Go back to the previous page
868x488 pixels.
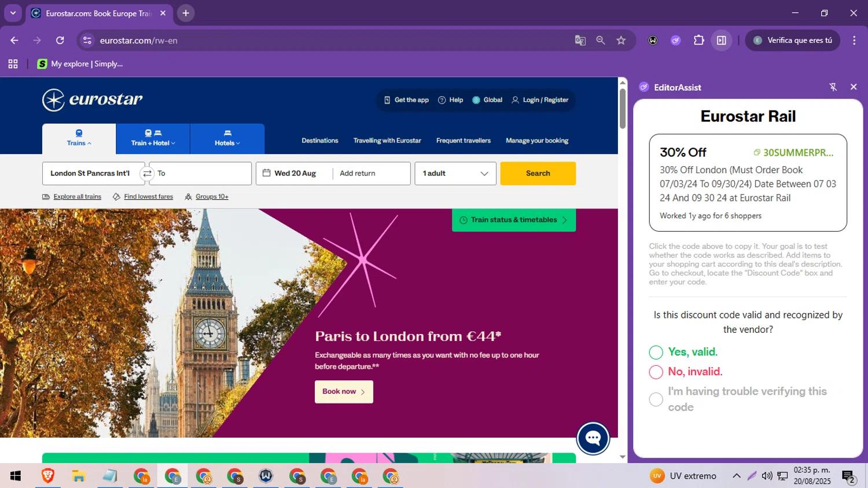click(x=14, y=41)
